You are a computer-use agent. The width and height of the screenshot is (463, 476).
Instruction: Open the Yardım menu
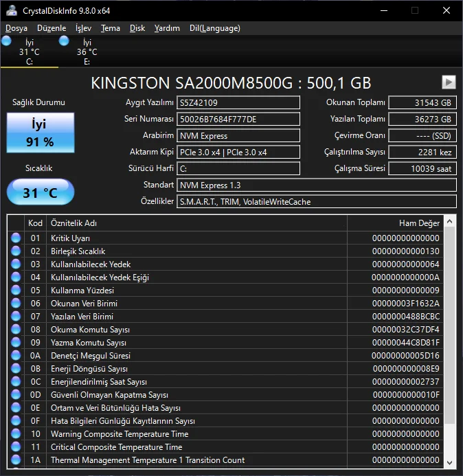coord(167,28)
